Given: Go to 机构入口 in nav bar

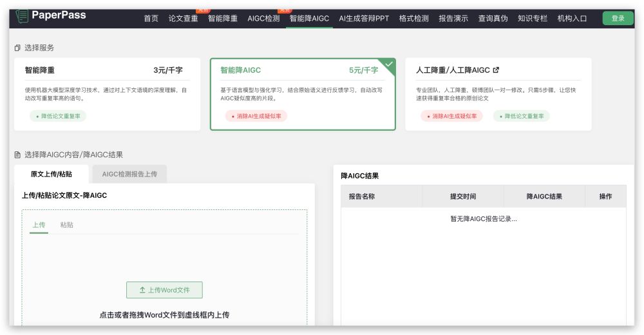Looking at the screenshot, I should click(572, 19).
